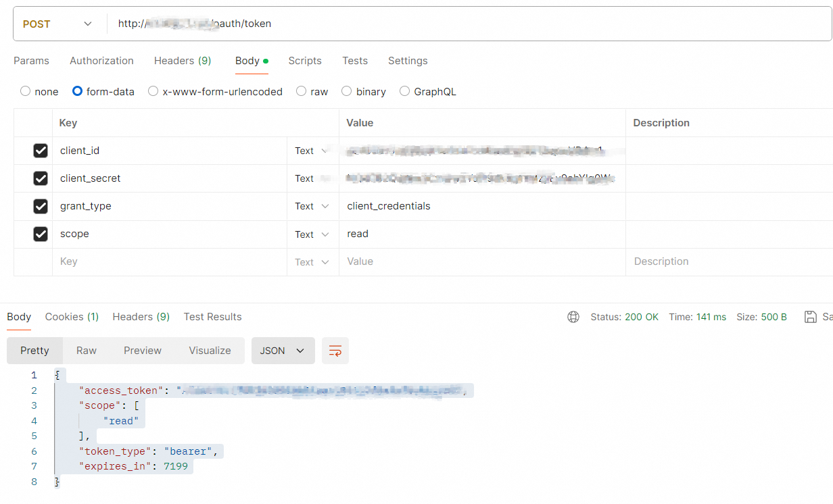The image size is (833, 504).
Task: Click the globe network icon
Action: point(573,317)
